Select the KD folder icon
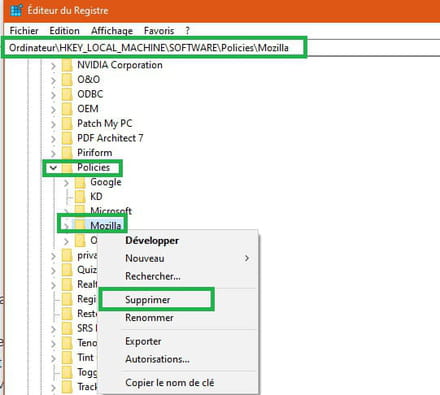The image size is (440, 395). [80, 197]
